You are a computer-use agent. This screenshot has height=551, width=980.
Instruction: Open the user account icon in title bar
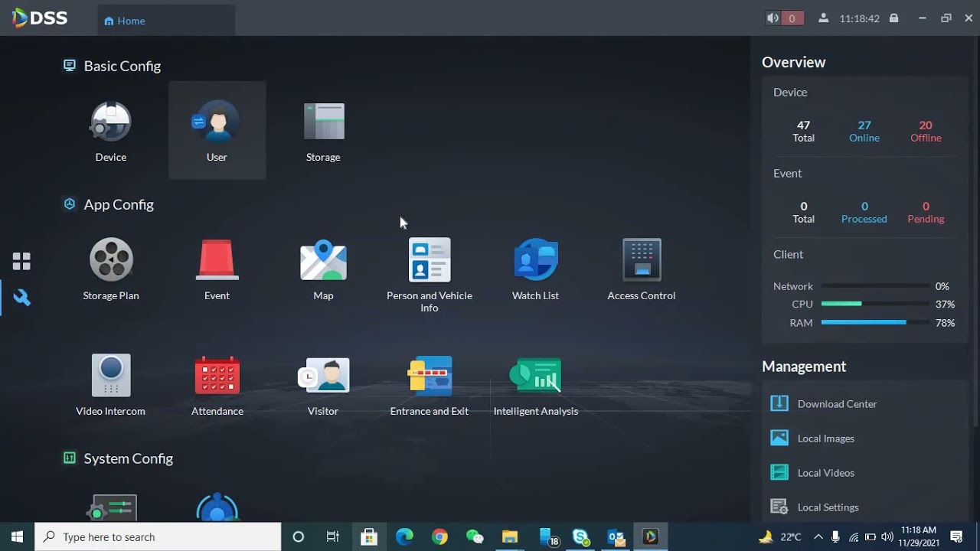click(x=824, y=18)
